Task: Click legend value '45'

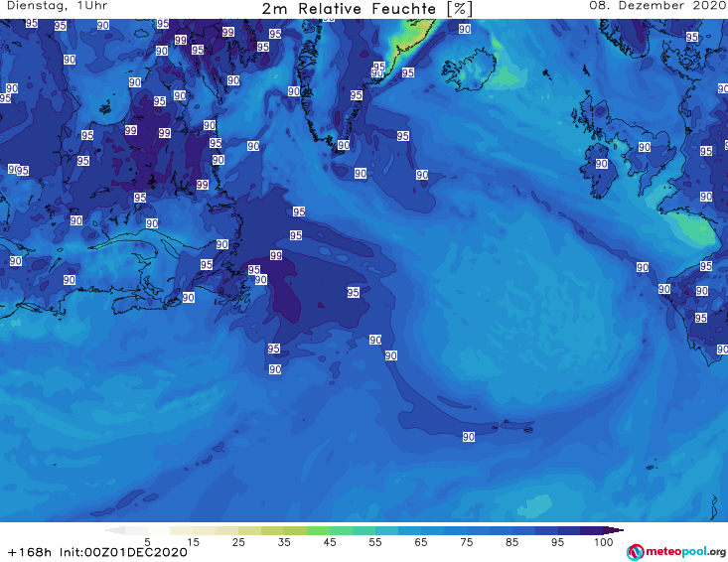Action: tap(329, 542)
